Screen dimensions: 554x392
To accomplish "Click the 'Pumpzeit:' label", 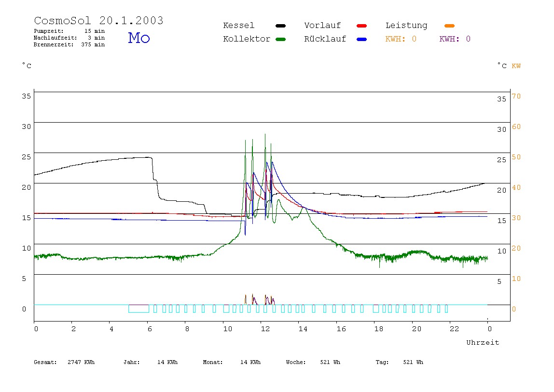I will click(49, 31).
